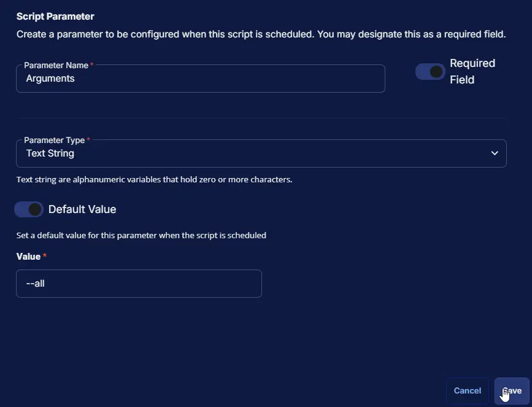Click the Parameter Name floating label
The width and height of the screenshot is (532, 407).
[x=56, y=65]
